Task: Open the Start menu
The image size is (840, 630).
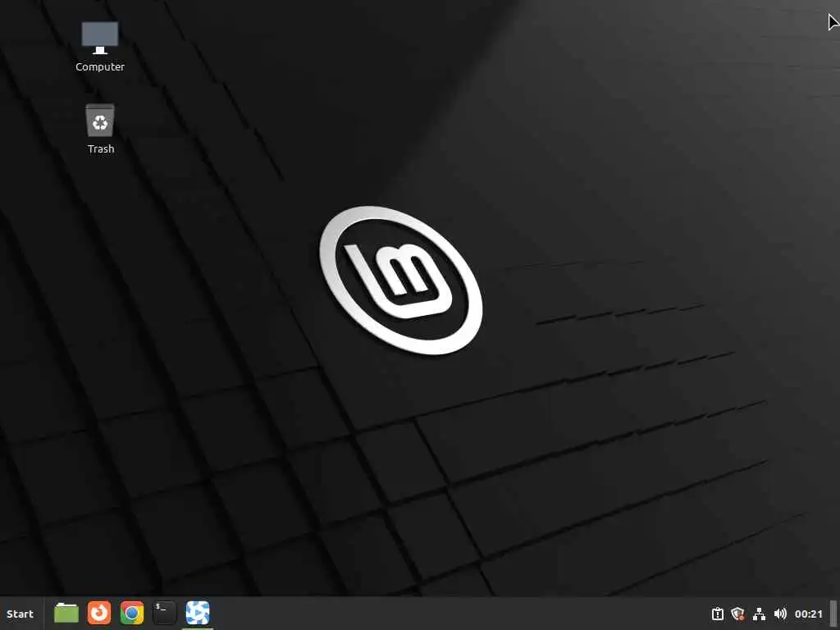Action: click(x=20, y=614)
